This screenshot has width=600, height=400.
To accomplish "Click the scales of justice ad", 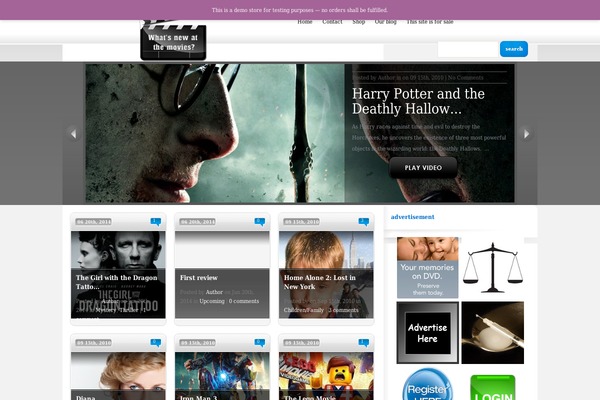I will 493,268.
